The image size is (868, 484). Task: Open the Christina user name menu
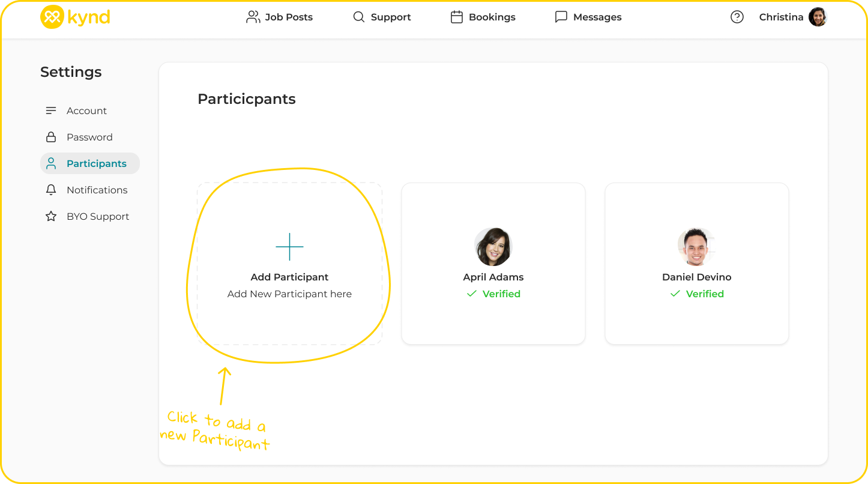pyautogui.click(x=781, y=17)
